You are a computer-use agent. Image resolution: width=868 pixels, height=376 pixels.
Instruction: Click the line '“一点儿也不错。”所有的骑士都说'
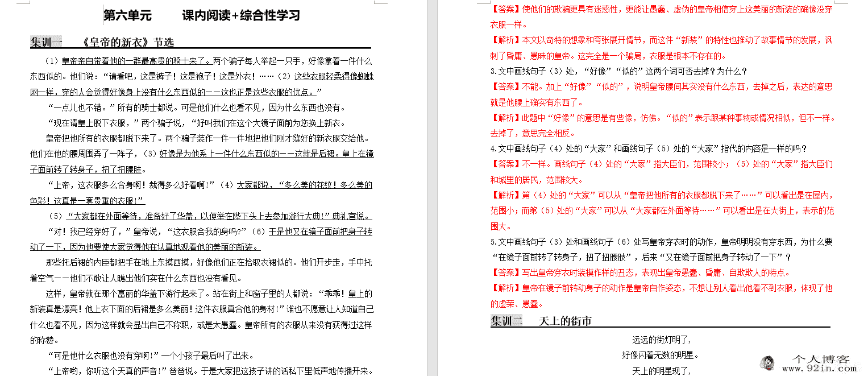point(197,108)
